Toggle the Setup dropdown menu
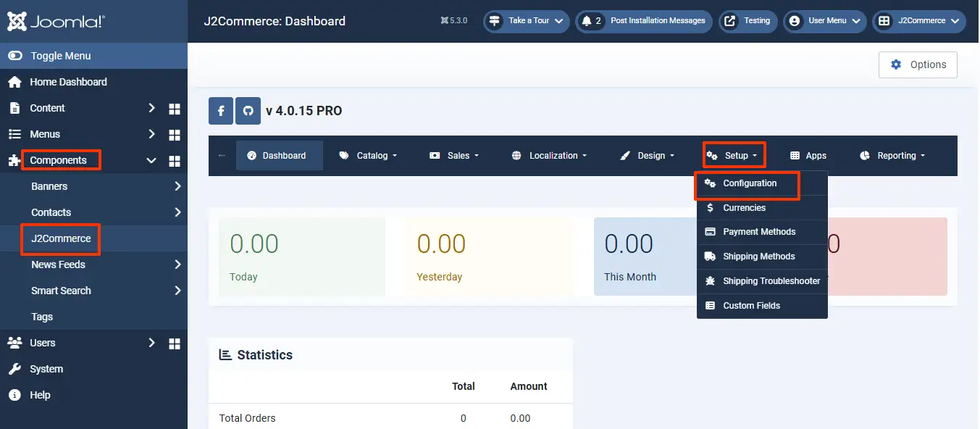The image size is (980, 429). 732,156
